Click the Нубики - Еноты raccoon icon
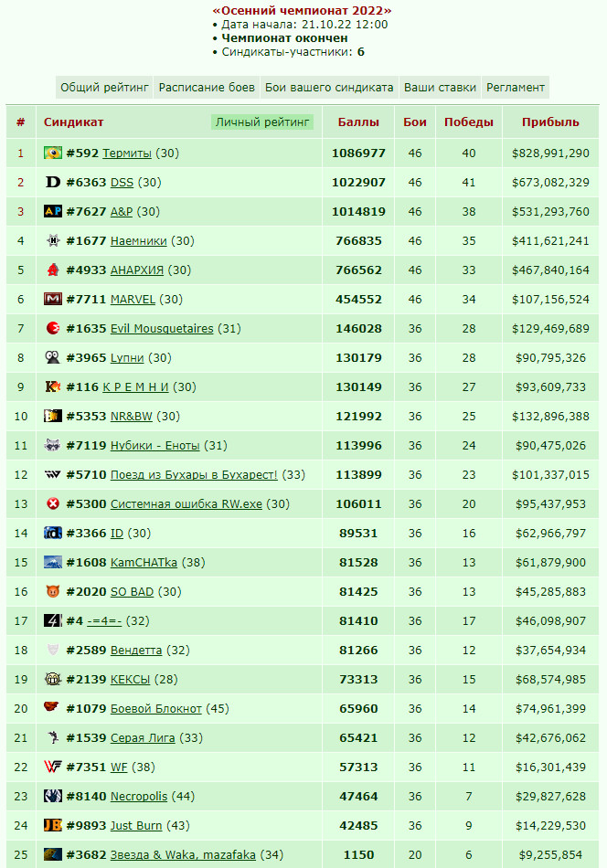The image size is (607, 868). [x=53, y=445]
